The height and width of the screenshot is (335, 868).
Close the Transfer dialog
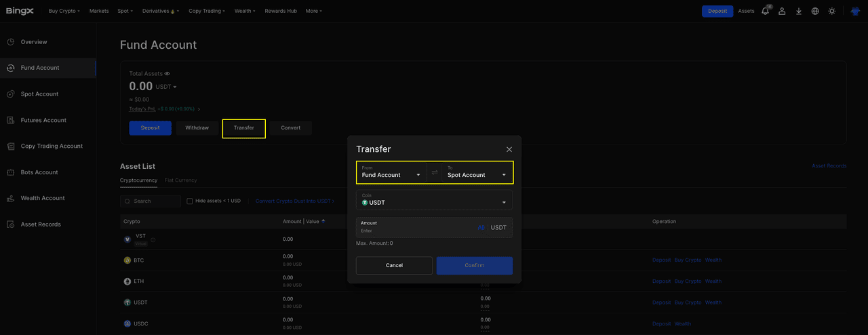pyautogui.click(x=509, y=149)
